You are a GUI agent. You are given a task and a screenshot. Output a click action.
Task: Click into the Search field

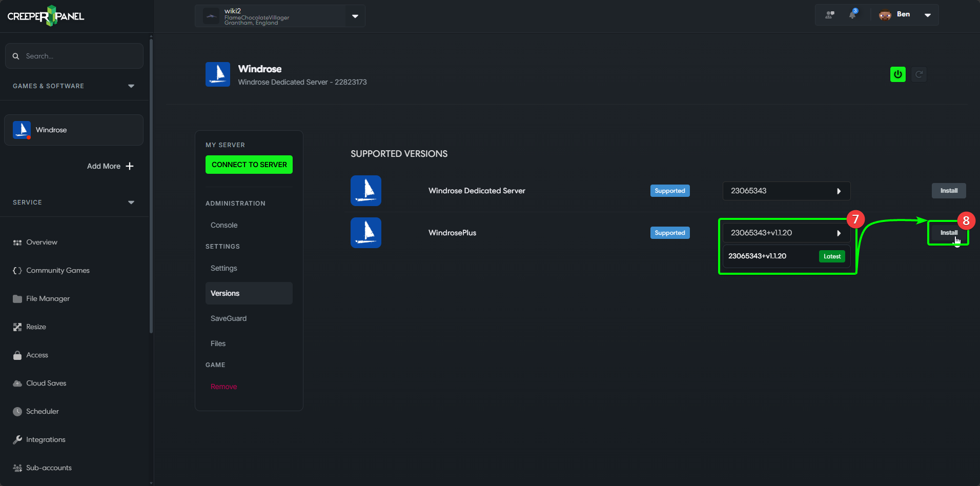pyautogui.click(x=74, y=56)
